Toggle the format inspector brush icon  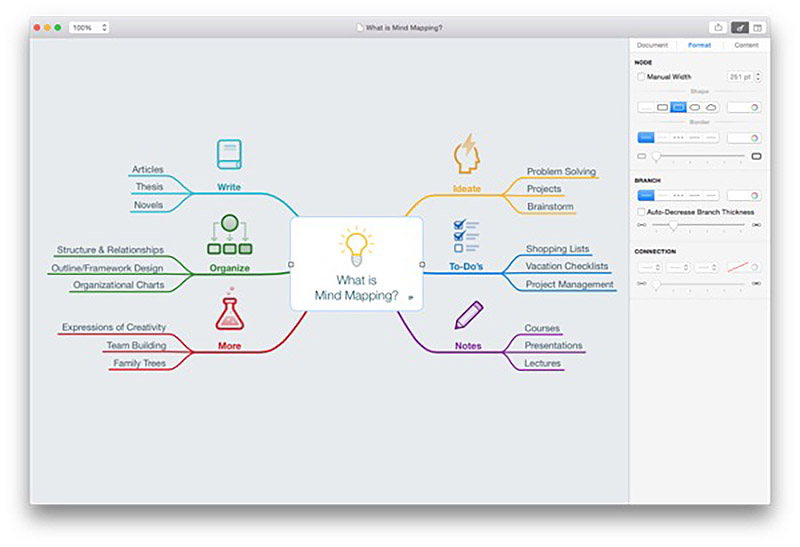[739, 28]
